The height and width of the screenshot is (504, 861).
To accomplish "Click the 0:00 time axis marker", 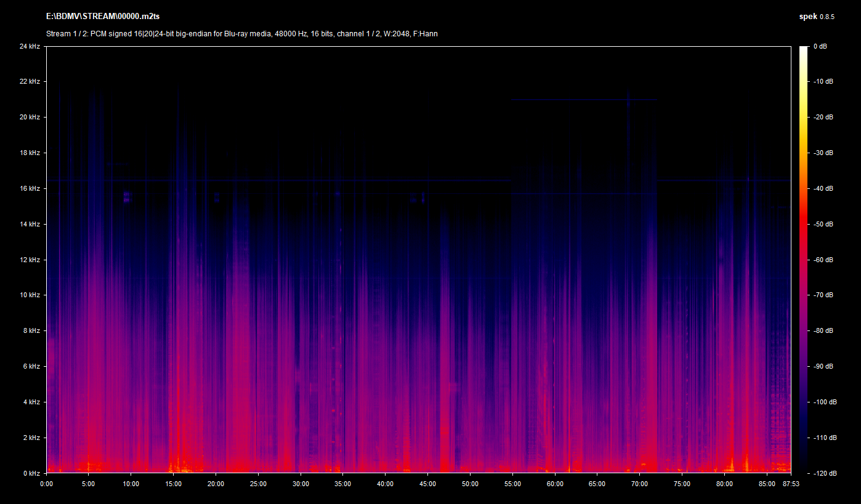I will pyautogui.click(x=47, y=484).
